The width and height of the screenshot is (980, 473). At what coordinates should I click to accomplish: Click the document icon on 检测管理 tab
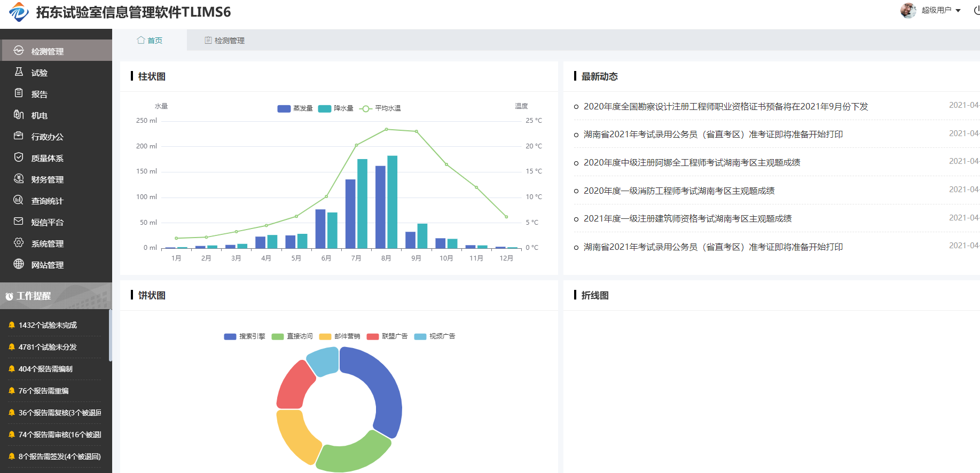click(x=208, y=40)
